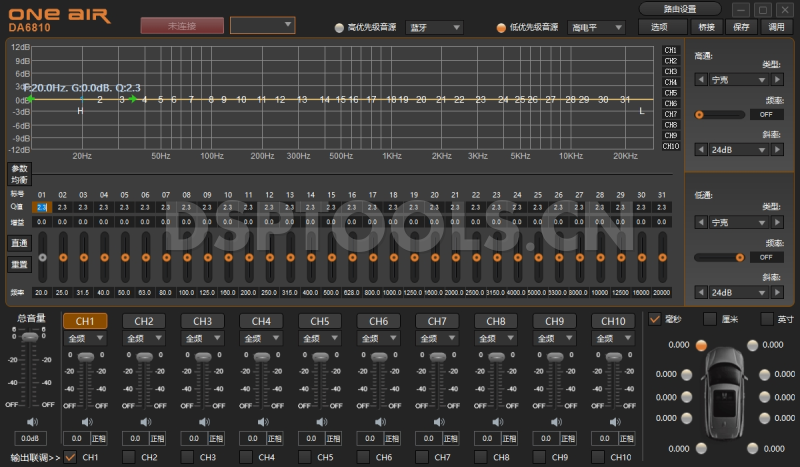Switch to the CH8 channel tab
Viewport: 800px width, 467px height.
coord(495,321)
